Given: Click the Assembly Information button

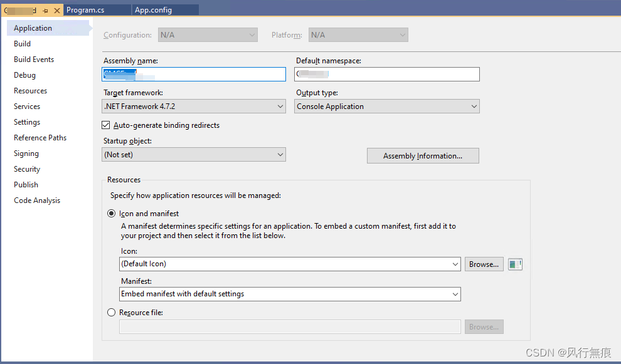Looking at the screenshot, I should [x=422, y=155].
